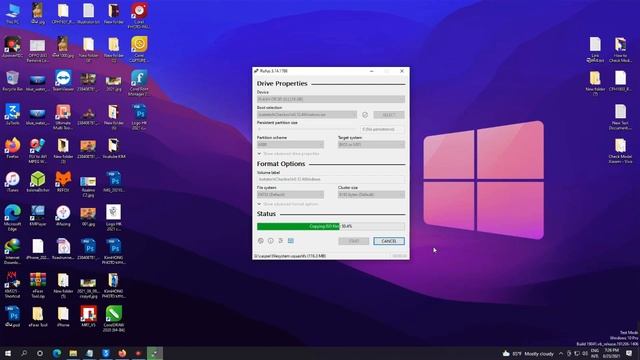Open Microsoft Edge desktop shortcut
The height and width of the screenshot is (360, 640).
click(12, 218)
